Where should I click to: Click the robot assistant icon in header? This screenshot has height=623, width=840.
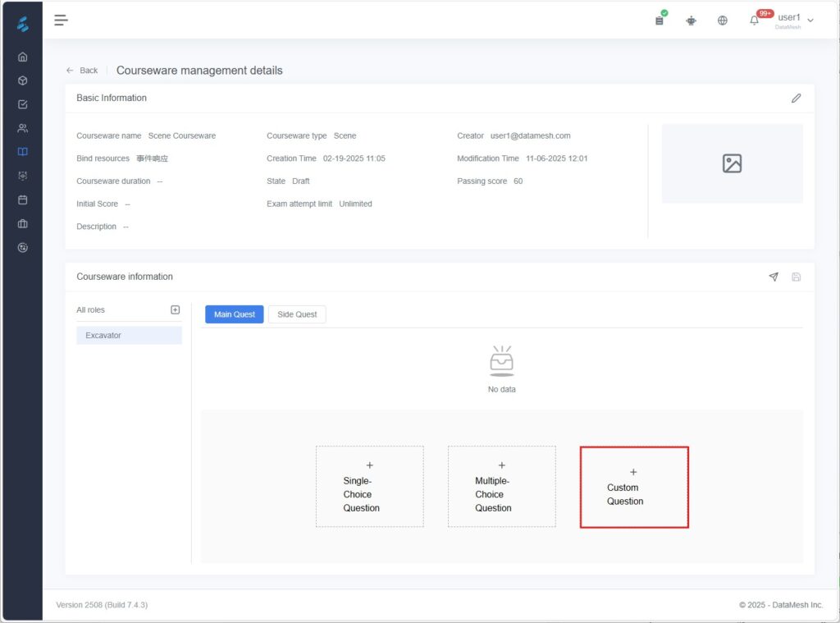[692, 21]
